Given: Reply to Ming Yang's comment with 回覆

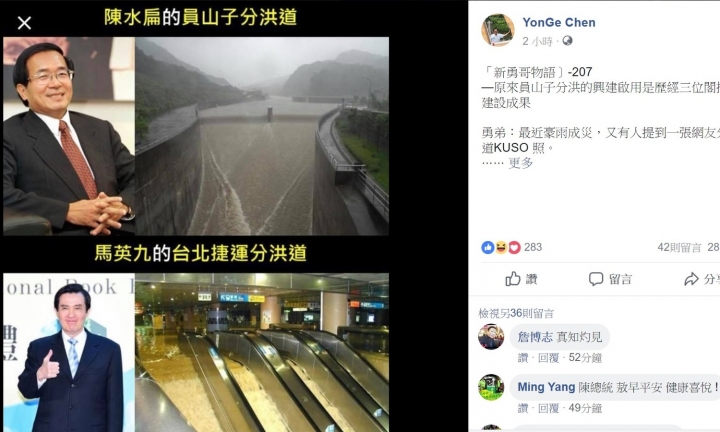Looking at the screenshot, I should [548, 408].
